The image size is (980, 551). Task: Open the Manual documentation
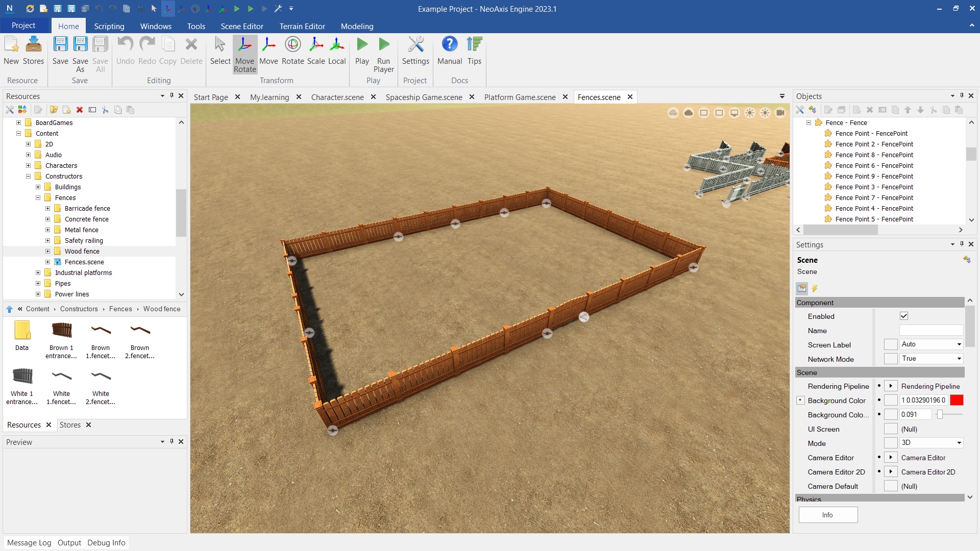[449, 51]
